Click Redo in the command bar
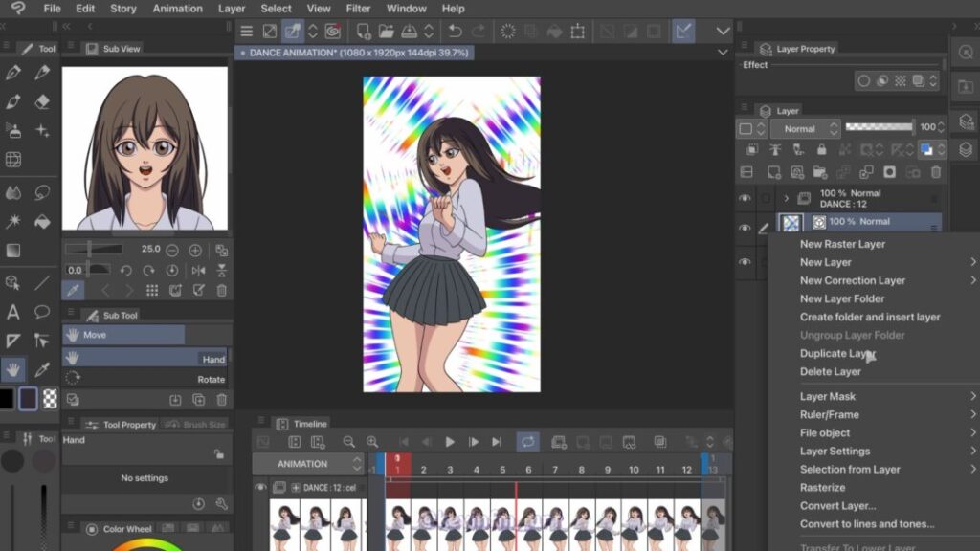The image size is (980, 551). coord(479,31)
